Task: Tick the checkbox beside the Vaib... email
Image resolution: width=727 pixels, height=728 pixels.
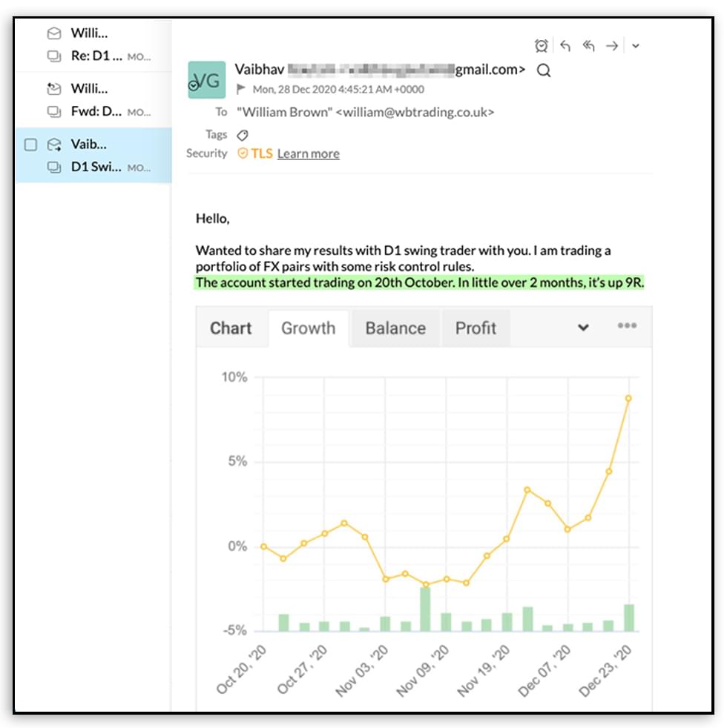Action: point(30,145)
